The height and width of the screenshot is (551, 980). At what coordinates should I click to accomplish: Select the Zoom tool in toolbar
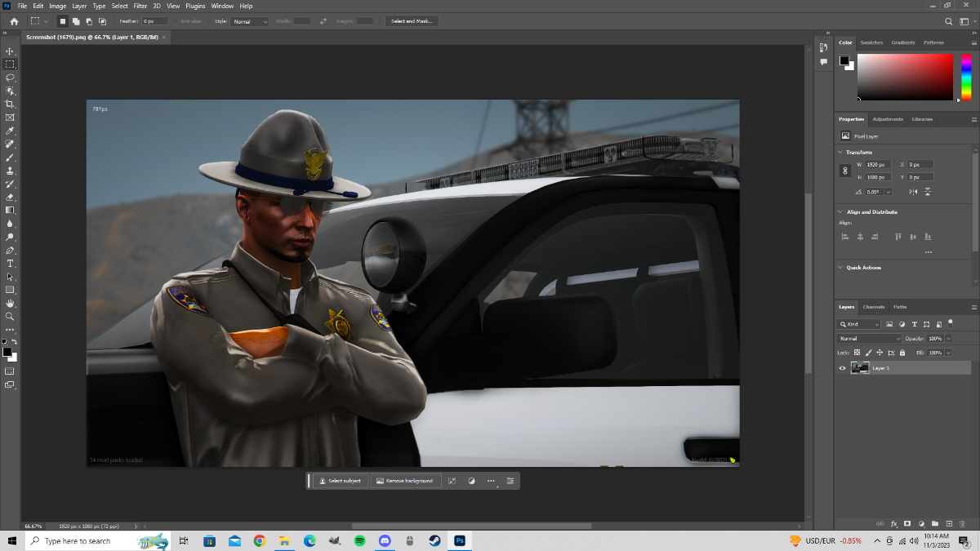pos(10,316)
